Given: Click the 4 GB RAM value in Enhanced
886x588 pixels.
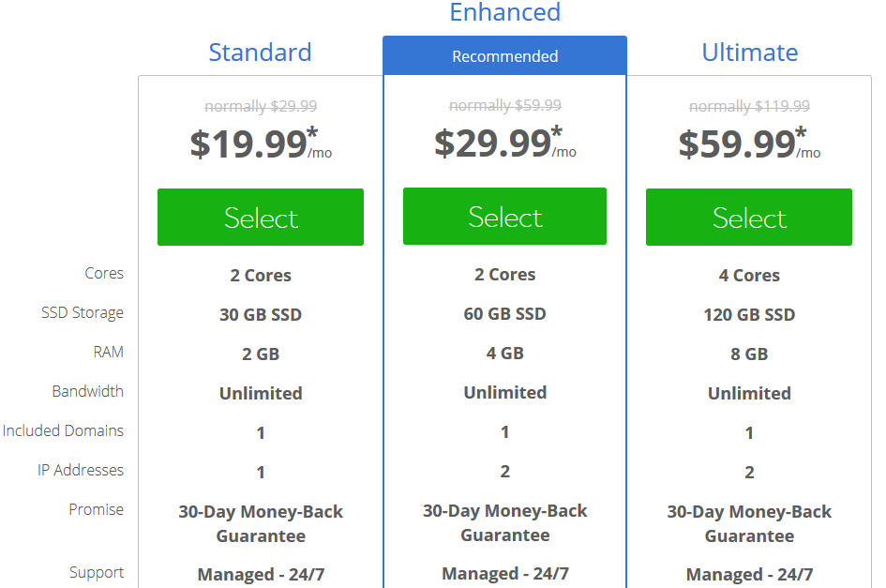Looking at the screenshot, I should [x=504, y=354].
